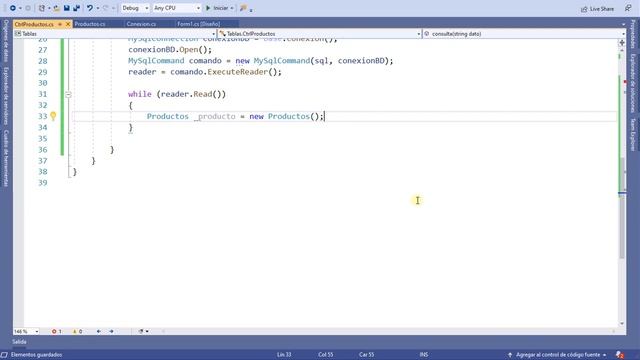Image resolution: width=640 pixels, height=360 pixels.
Task: Click the scroll down arrow of the editor
Action: (x=622, y=324)
